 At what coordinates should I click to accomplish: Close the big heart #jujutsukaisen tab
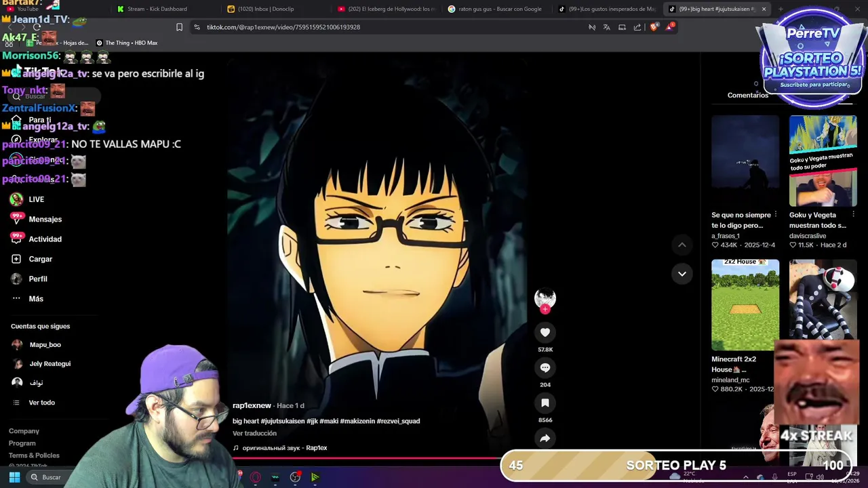pos(764,9)
